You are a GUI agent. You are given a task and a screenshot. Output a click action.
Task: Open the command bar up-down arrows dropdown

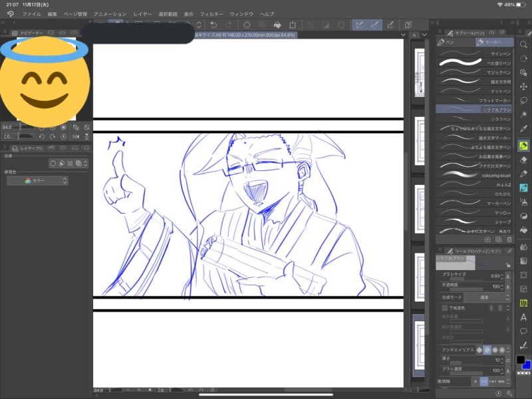tap(199, 25)
